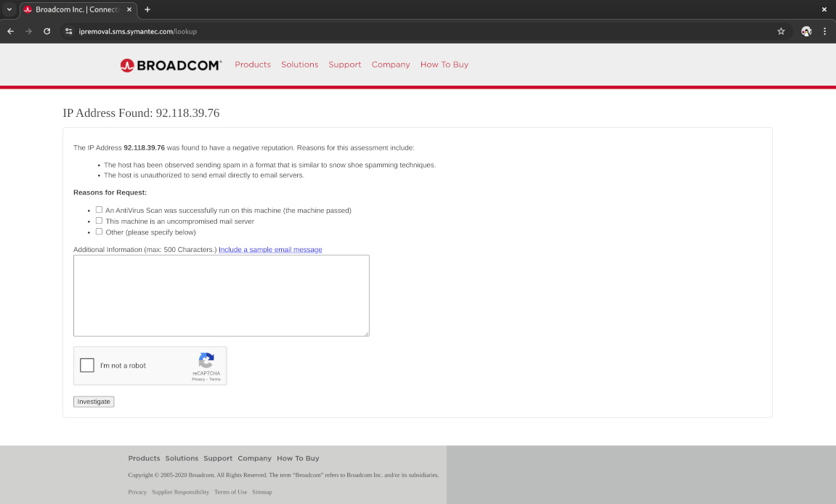
Task: Open the tab search dropdown arrow
Action: pos(9,9)
